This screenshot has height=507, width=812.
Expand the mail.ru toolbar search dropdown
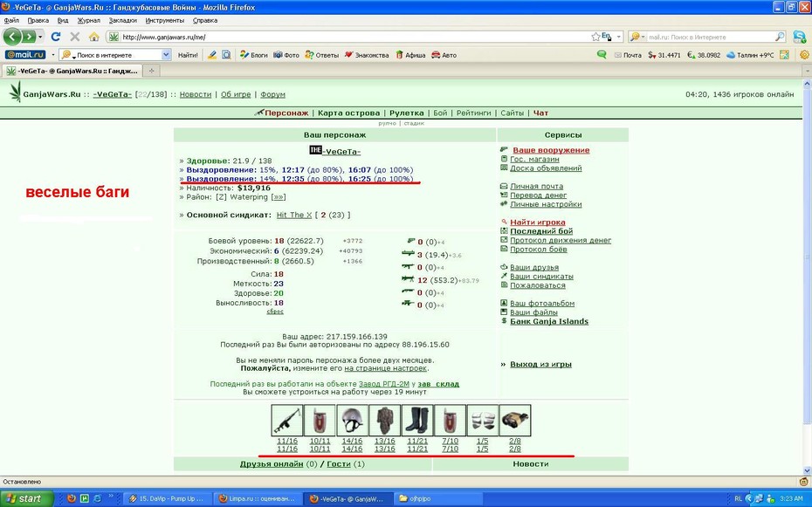(166, 54)
